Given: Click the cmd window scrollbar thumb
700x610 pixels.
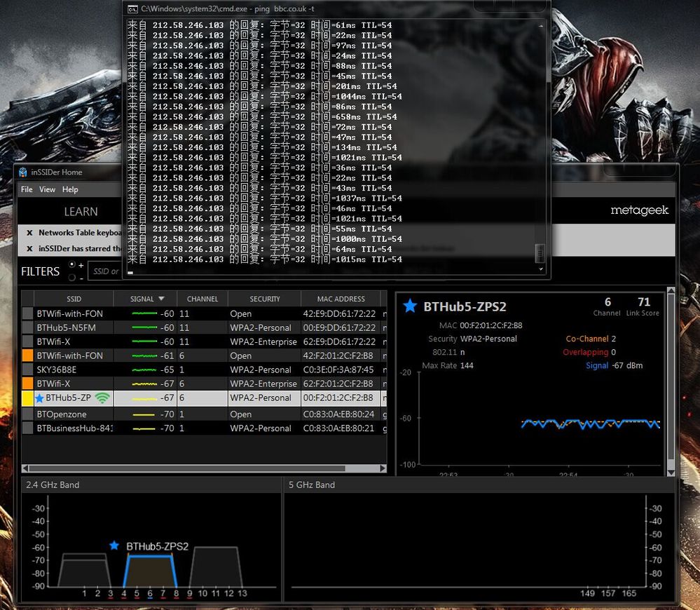Looking at the screenshot, I should click(x=540, y=254).
